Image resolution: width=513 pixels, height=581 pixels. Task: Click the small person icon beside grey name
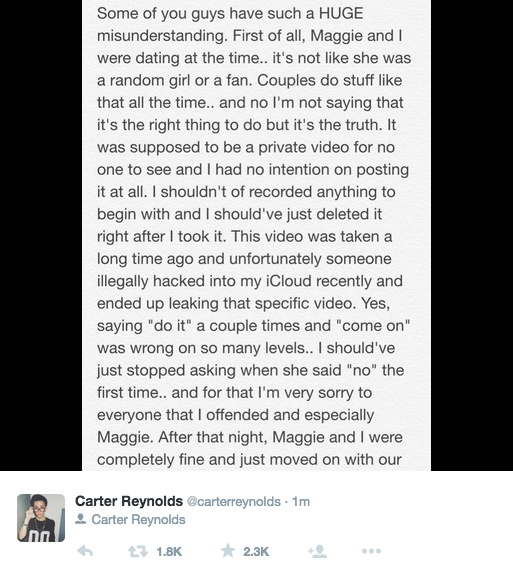80,519
